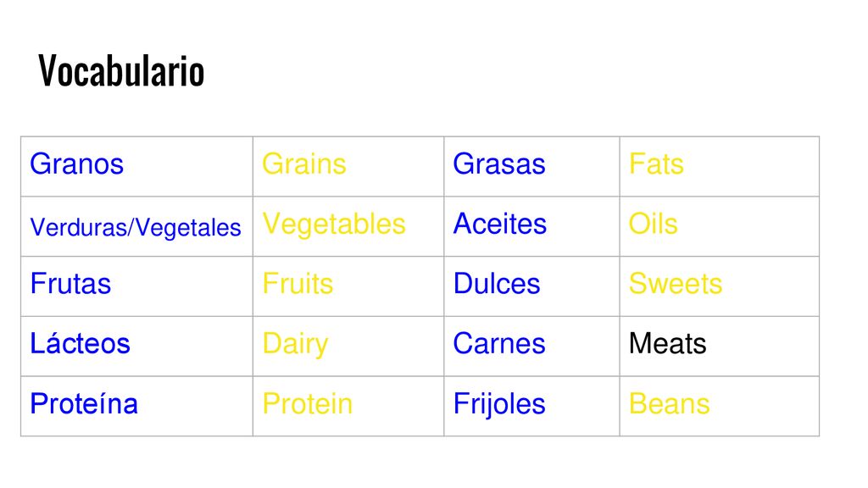Click the Frutas cell
Image resolution: width=868 pixels, height=488 pixels.
point(136,286)
